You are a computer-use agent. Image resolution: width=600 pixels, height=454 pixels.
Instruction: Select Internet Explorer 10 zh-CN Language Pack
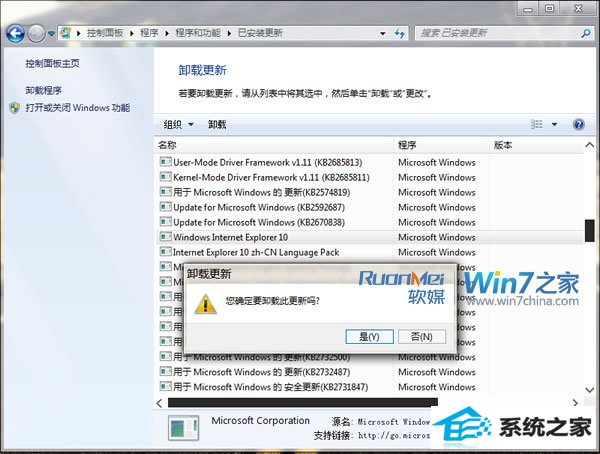[x=256, y=252]
